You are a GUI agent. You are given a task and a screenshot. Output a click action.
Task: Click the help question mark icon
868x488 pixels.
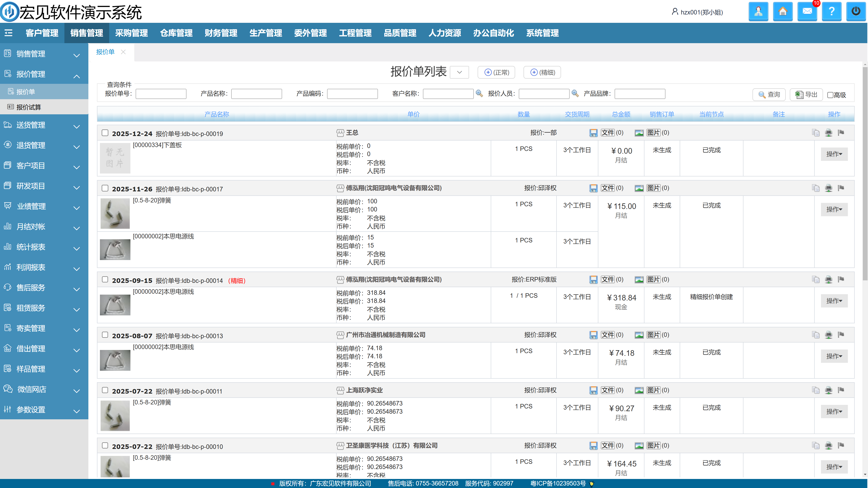click(831, 12)
